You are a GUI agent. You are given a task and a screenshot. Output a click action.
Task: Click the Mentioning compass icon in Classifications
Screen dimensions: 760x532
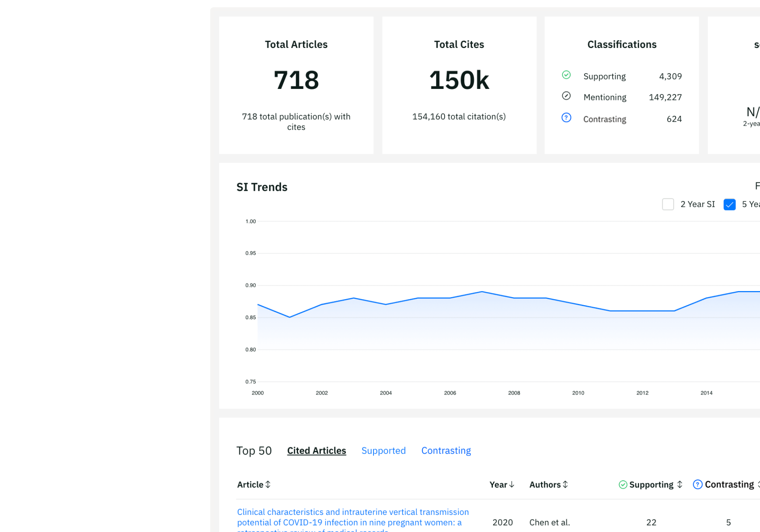[x=566, y=96]
